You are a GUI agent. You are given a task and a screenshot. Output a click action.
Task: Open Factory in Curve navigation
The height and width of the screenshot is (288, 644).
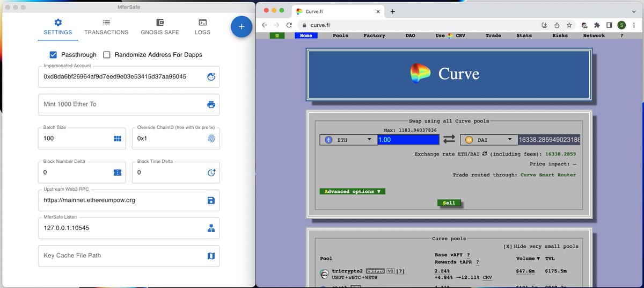(x=374, y=35)
